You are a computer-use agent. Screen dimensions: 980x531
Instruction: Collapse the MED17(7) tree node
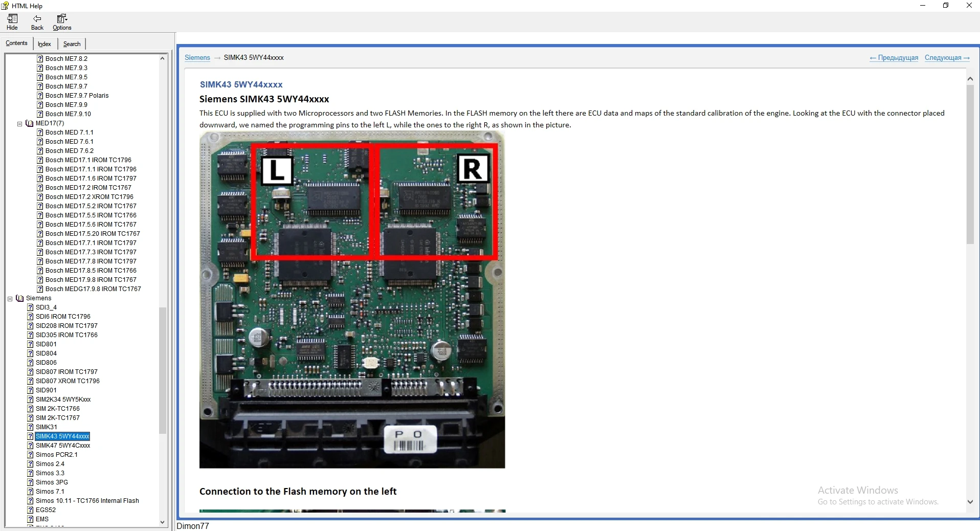point(20,123)
